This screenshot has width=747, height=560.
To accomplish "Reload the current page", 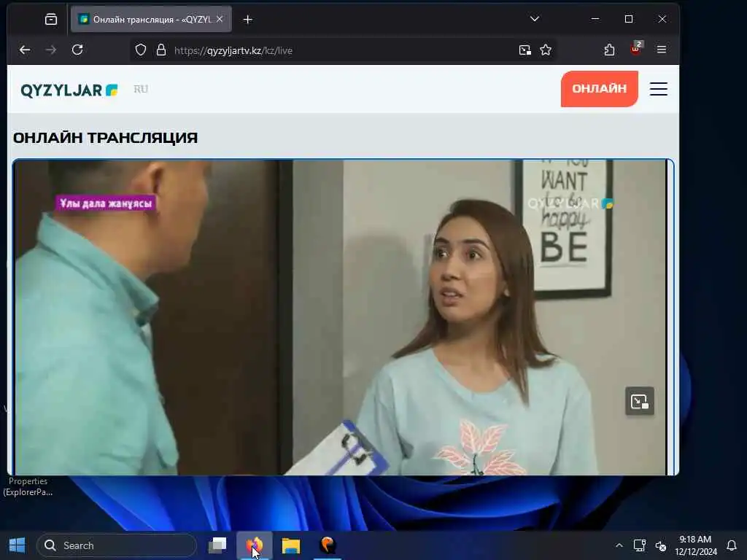I will [x=77, y=50].
